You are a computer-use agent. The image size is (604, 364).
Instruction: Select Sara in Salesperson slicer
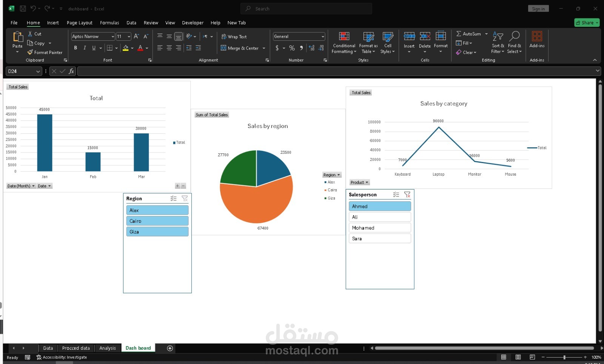[380, 238]
